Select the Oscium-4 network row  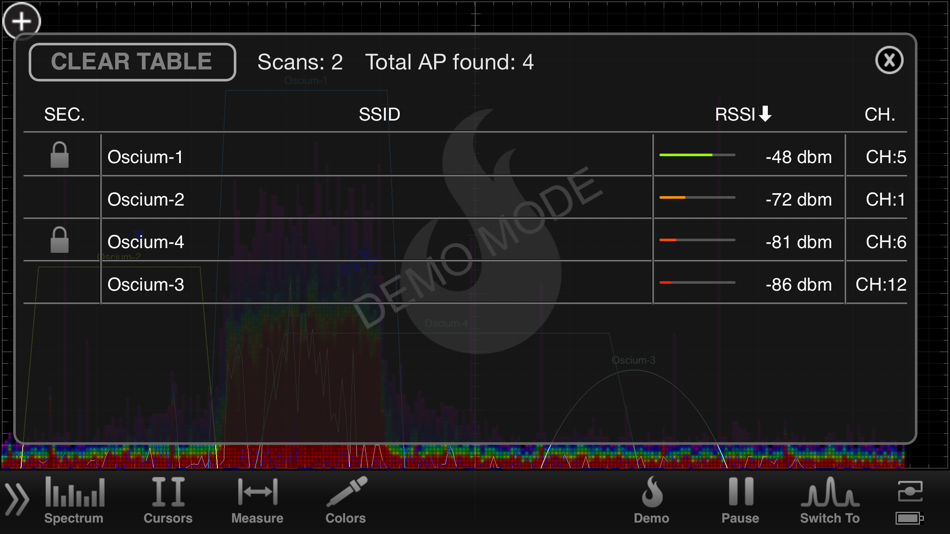(x=465, y=241)
